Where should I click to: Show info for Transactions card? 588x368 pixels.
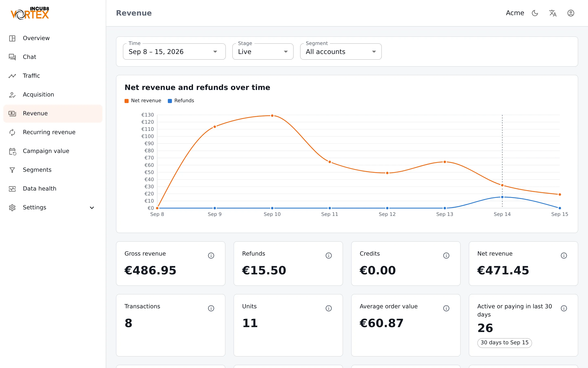click(211, 308)
